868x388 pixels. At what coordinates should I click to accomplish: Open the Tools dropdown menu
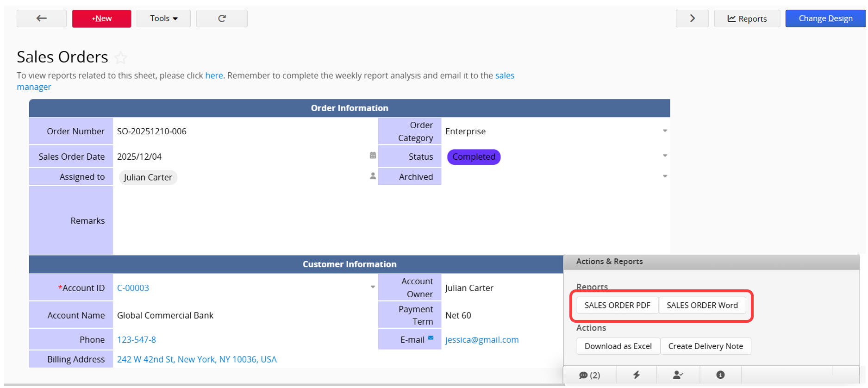click(x=163, y=19)
